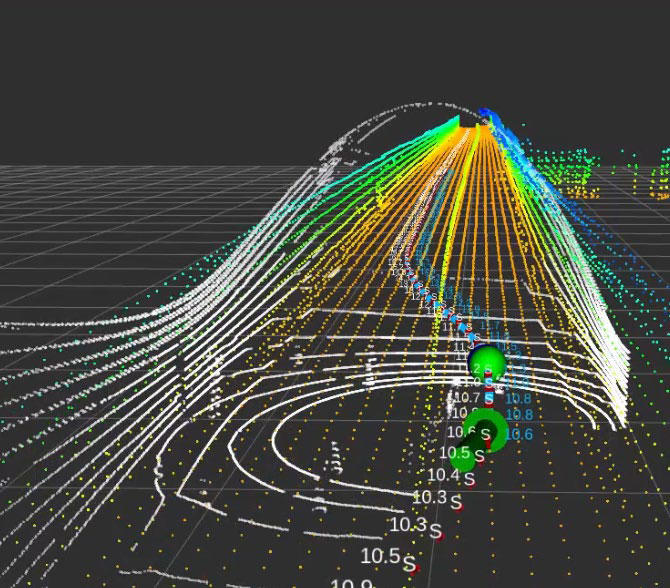Select white "10.6 s" label overlapping the green ring

[469, 433]
